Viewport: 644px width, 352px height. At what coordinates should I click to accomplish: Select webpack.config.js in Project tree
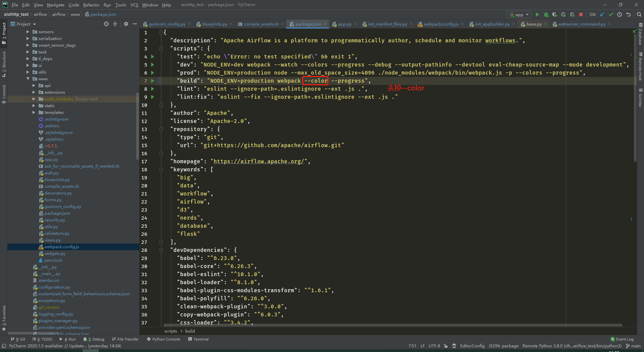(62, 247)
